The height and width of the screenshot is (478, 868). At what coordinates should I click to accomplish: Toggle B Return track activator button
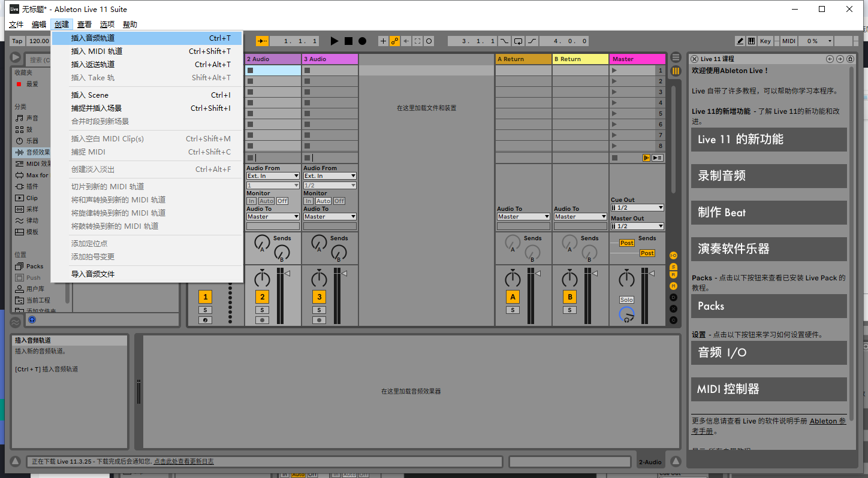pos(569,297)
